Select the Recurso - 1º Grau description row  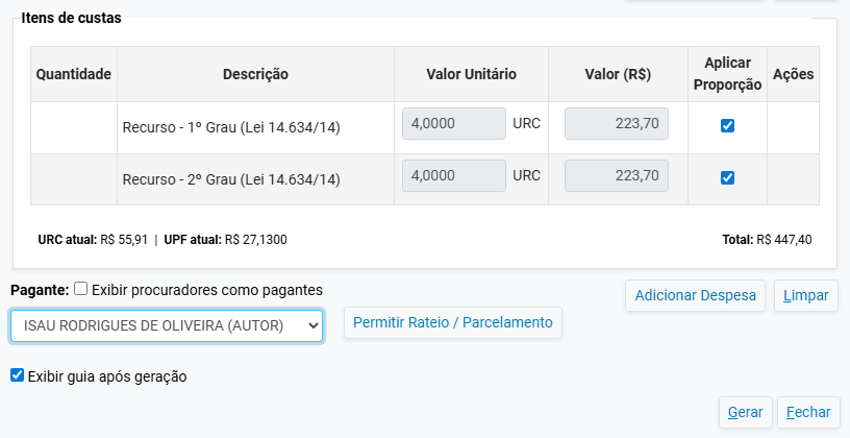pos(231,128)
